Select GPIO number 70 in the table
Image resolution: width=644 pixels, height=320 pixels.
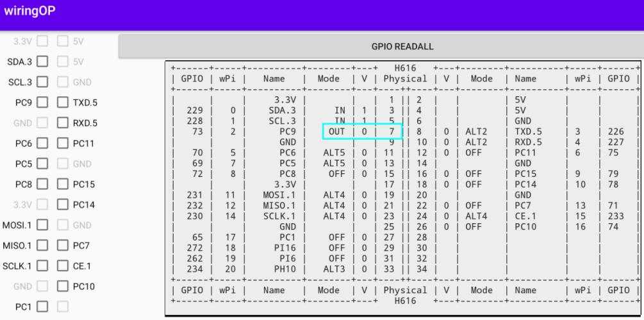[x=197, y=153]
